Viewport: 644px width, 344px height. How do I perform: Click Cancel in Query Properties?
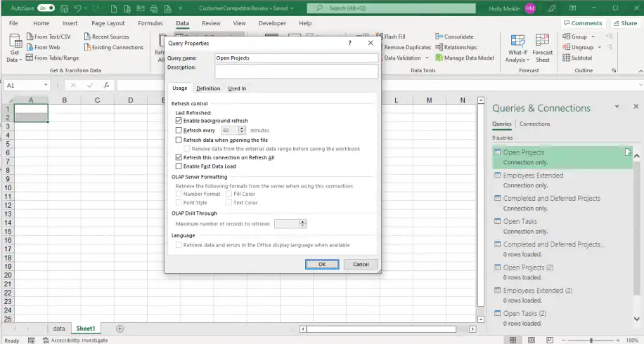[361, 265]
